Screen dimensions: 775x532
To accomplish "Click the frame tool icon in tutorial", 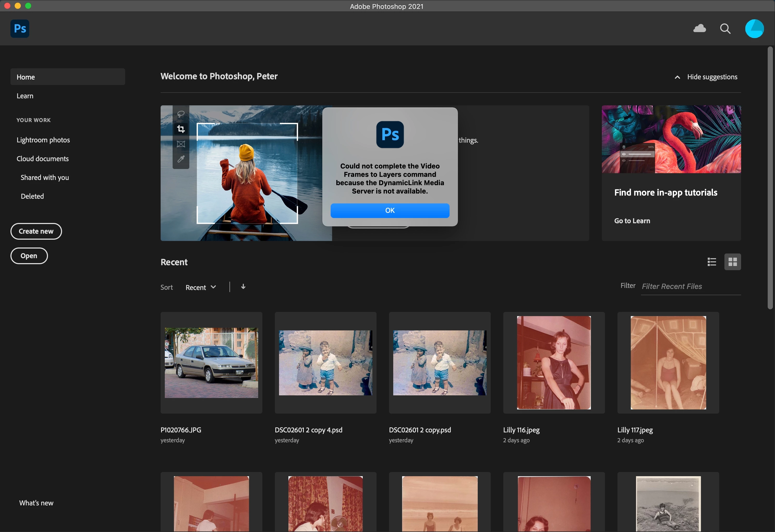I will [x=181, y=144].
